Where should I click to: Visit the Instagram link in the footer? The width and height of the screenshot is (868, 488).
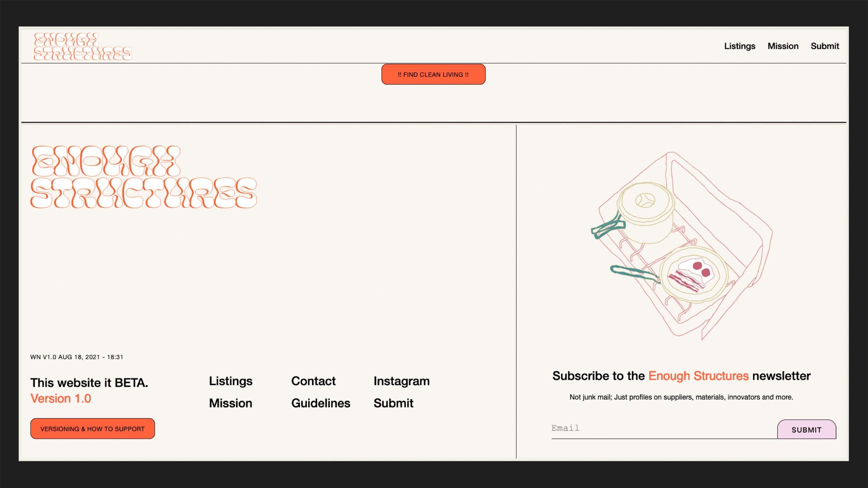point(401,381)
